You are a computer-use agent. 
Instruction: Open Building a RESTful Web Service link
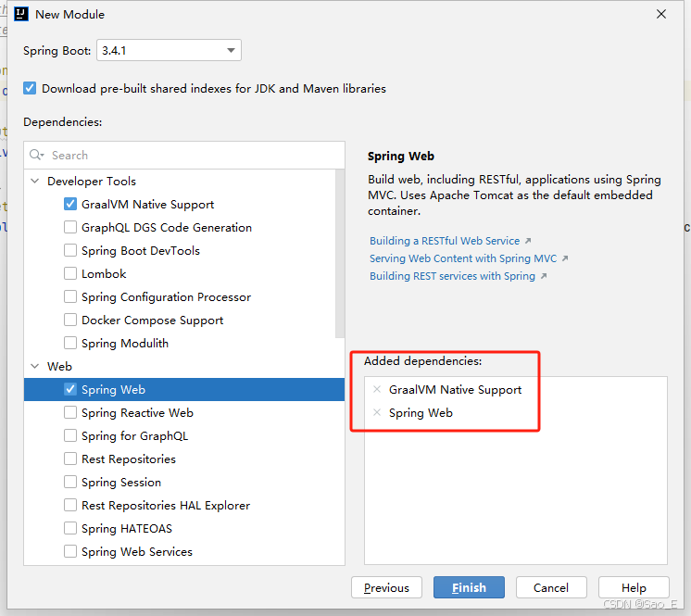[445, 241]
